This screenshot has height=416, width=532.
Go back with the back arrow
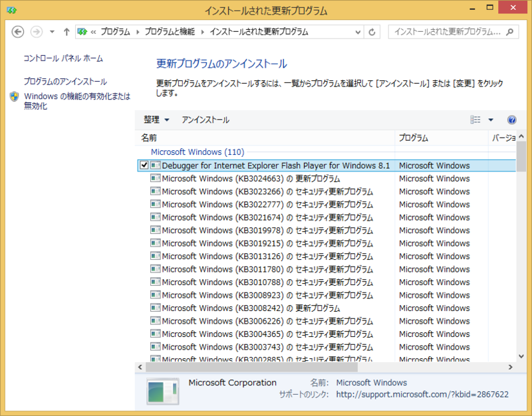coord(18,32)
